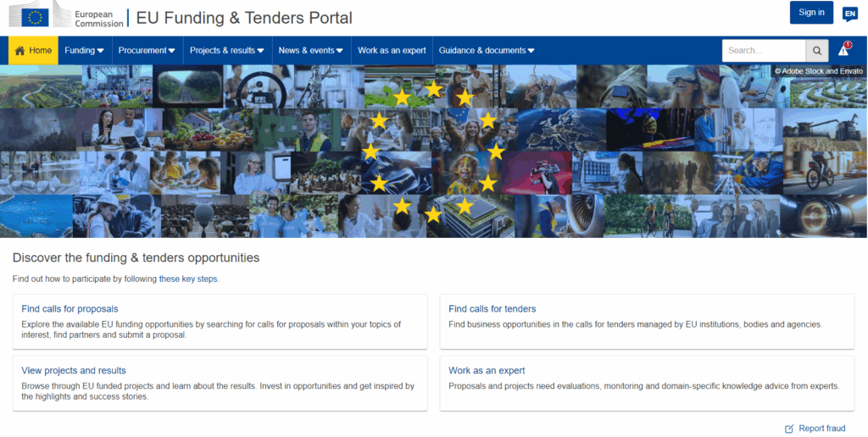This screenshot has width=868, height=437.
Task: Click the Work as an expert card heading
Action: click(487, 371)
